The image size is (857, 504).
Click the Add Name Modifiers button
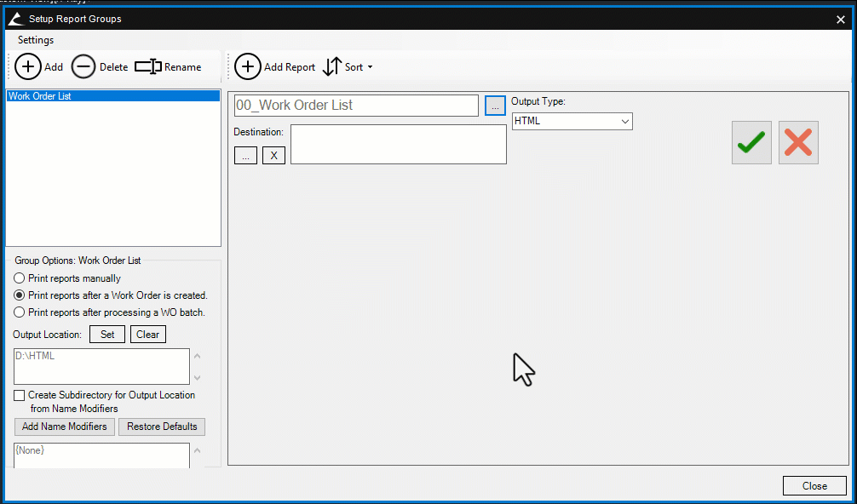coord(65,427)
